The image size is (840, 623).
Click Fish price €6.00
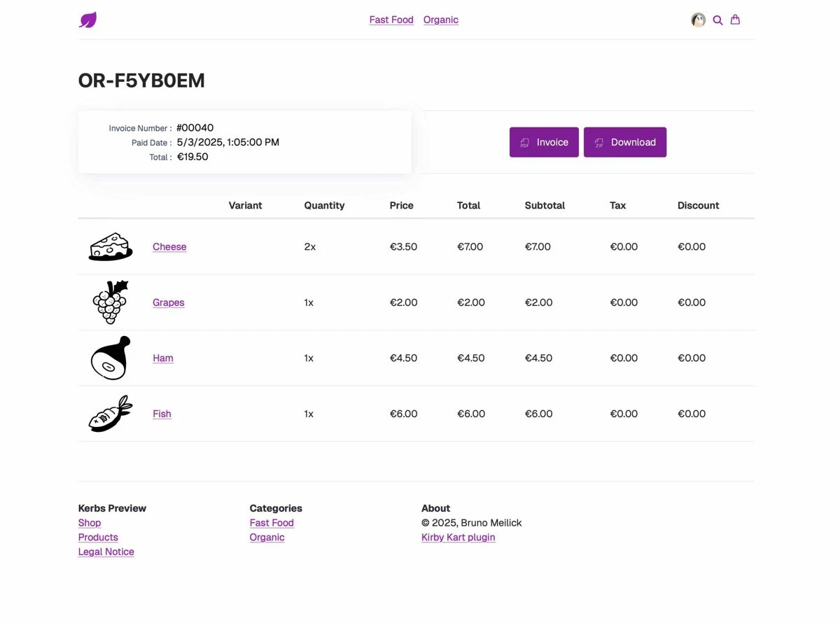(x=404, y=414)
